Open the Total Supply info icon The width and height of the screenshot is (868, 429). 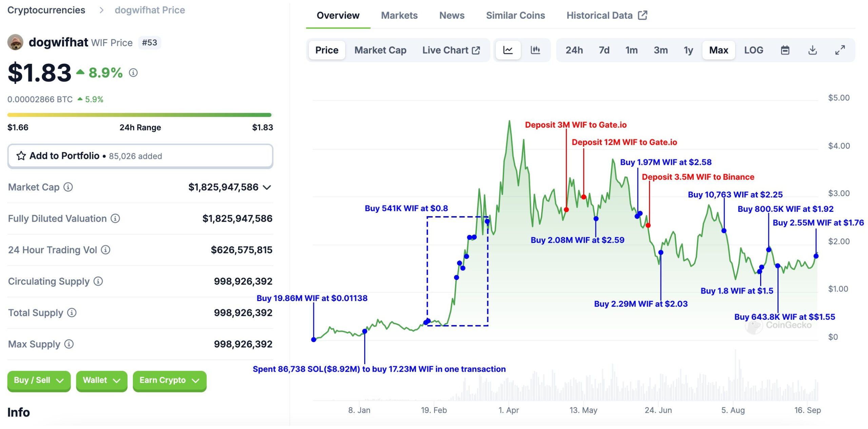72,313
